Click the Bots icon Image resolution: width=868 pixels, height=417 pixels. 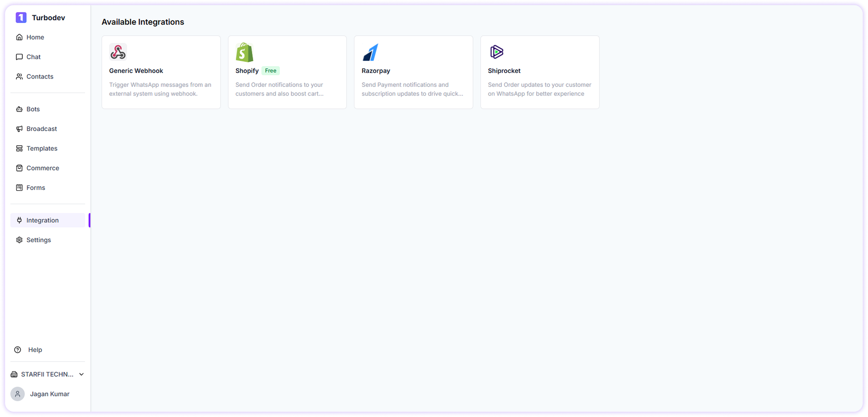[x=19, y=109]
